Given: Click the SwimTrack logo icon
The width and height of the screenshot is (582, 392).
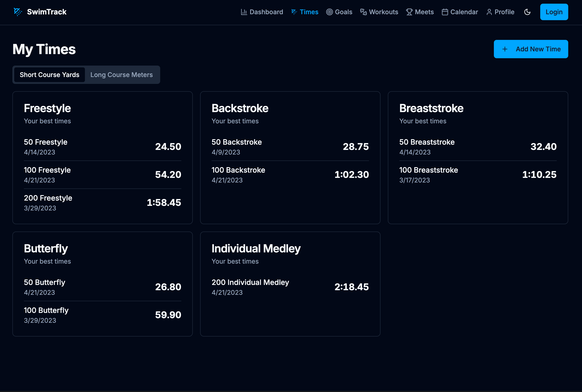Looking at the screenshot, I should [x=18, y=12].
